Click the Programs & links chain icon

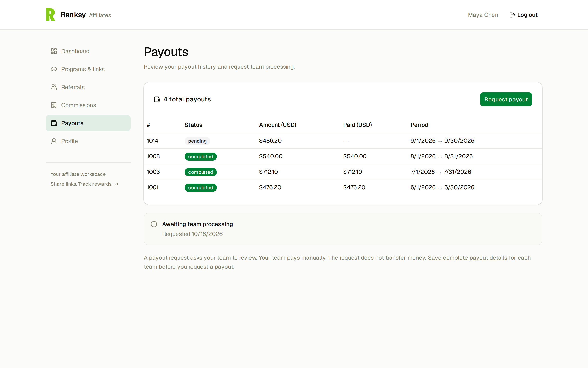(54, 69)
